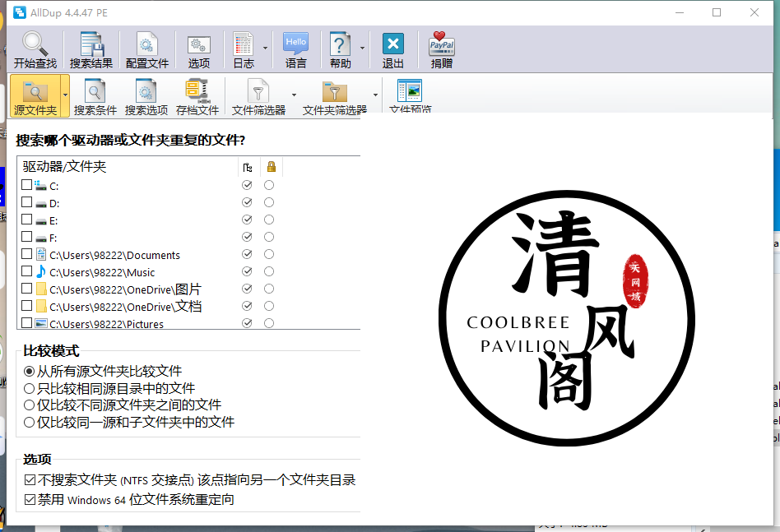Toggle subfolder scan for E: drive
The image size is (780, 532).
point(247,220)
